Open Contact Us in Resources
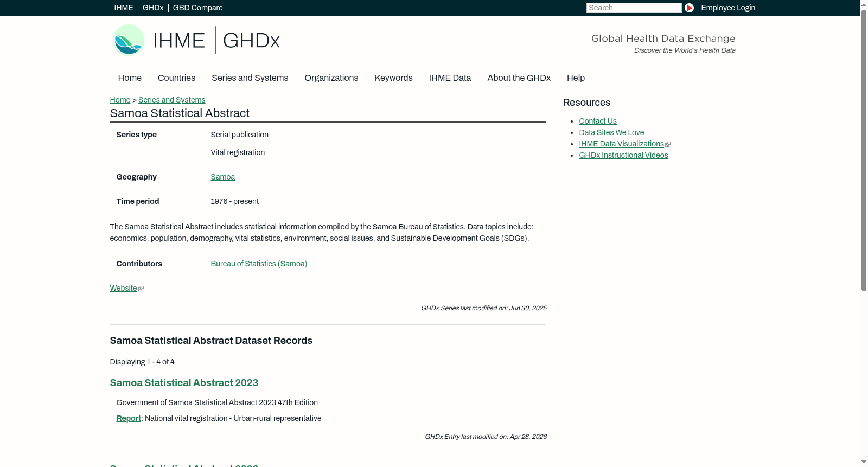Viewport: 868px width, 467px height. click(x=598, y=121)
